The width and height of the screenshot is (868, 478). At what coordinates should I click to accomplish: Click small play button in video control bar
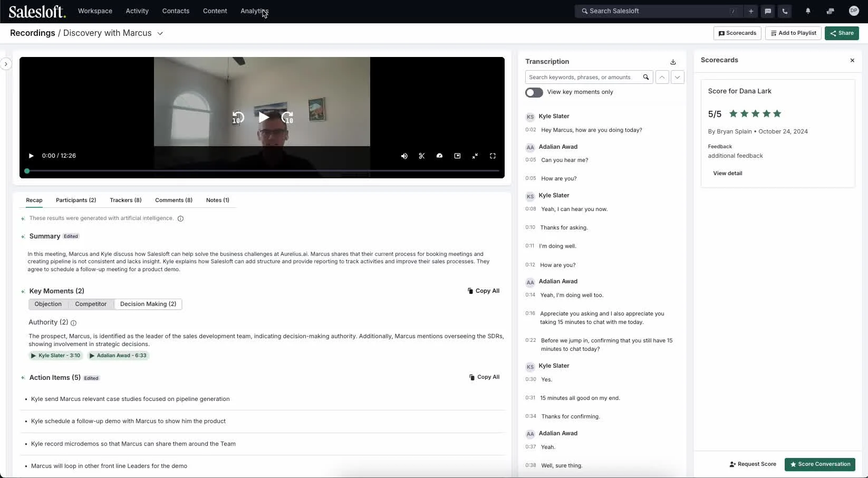point(31,156)
